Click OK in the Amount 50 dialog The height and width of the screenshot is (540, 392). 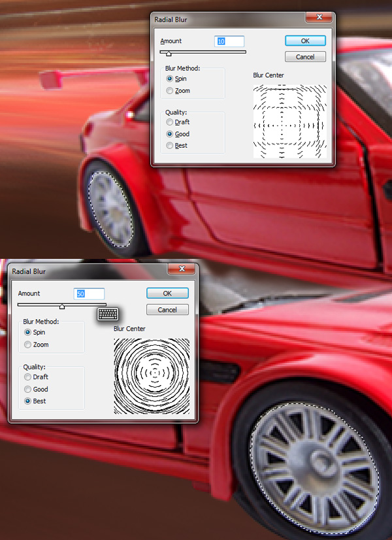pos(167,293)
